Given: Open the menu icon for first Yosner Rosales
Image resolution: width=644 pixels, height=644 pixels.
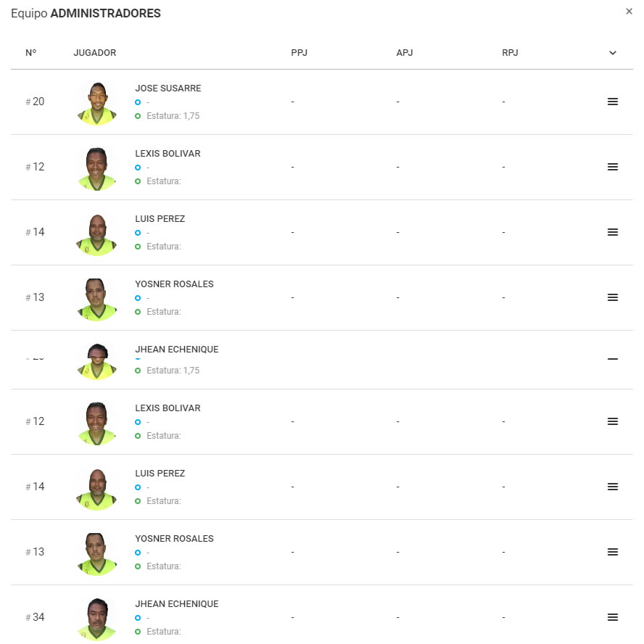Looking at the screenshot, I should click(x=612, y=297).
